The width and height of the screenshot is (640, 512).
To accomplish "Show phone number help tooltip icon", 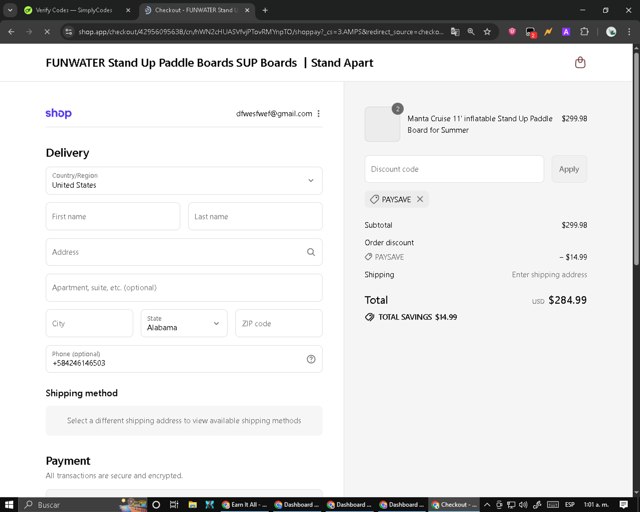I will 311,359.
